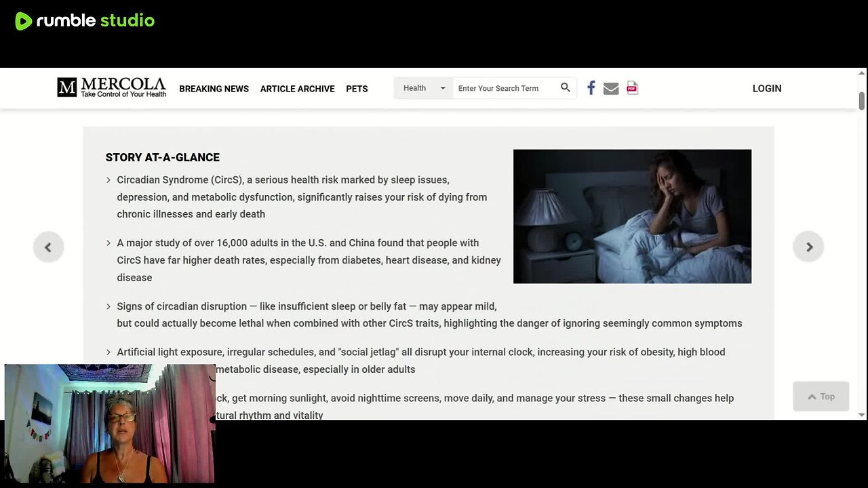
Task: Click the Artificial light exposure bullet
Action: 420,361
